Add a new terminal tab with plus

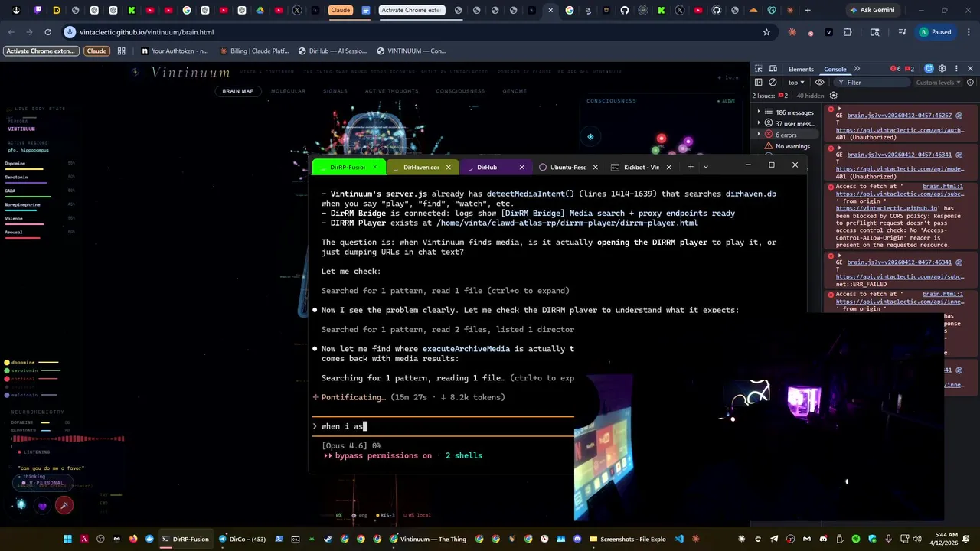tap(691, 167)
